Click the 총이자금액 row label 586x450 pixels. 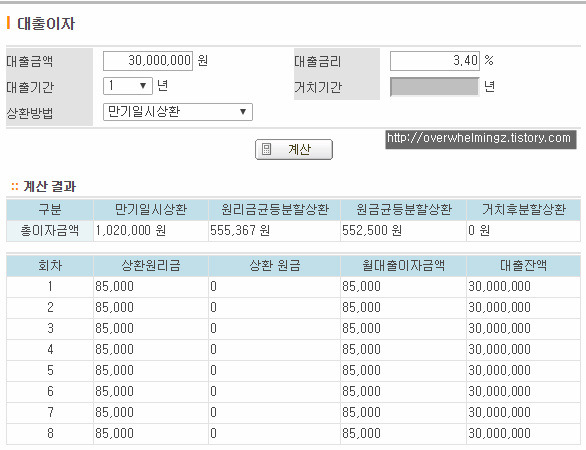click(50, 231)
